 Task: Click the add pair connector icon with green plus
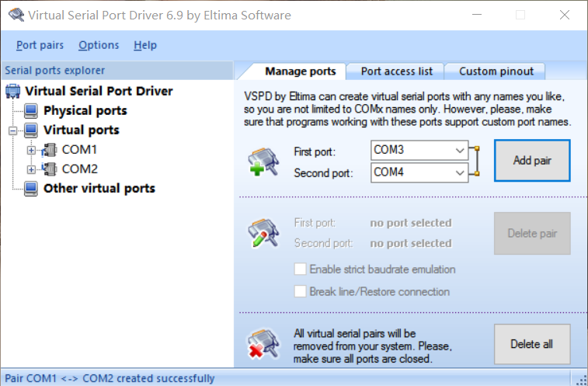click(263, 162)
